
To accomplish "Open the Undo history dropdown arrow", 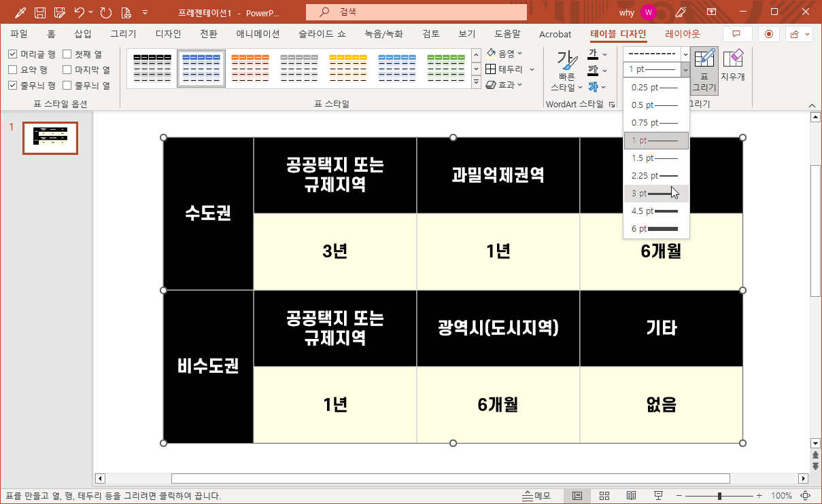I will [x=91, y=12].
